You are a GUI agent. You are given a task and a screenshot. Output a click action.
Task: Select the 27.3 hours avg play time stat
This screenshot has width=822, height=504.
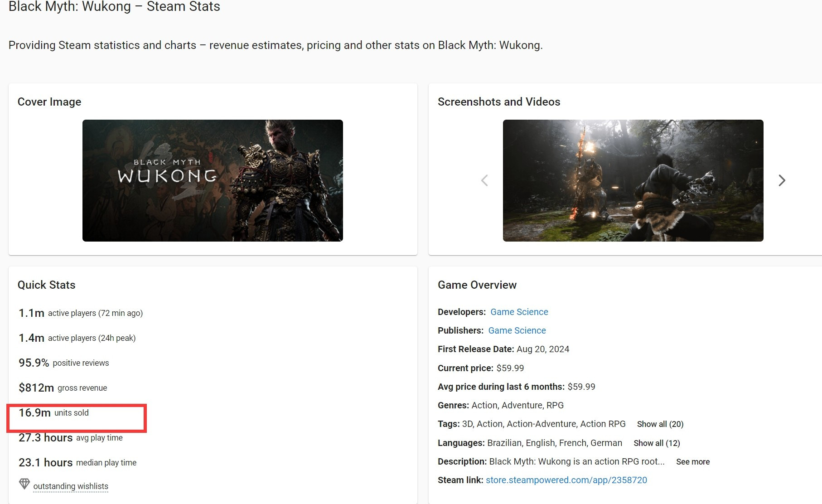tap(71, 438)
